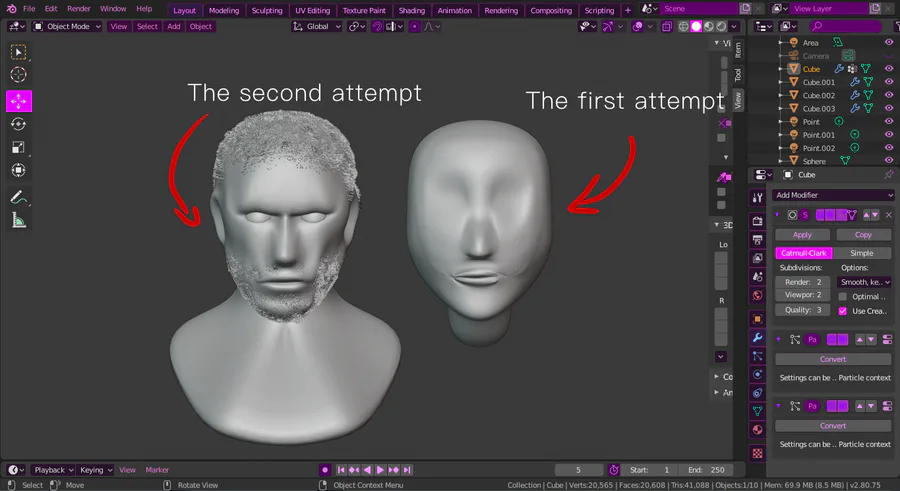Viewport: 900px width, 491px height.
Task: Open Object Constraints properties tab
Action: (758, 393)
